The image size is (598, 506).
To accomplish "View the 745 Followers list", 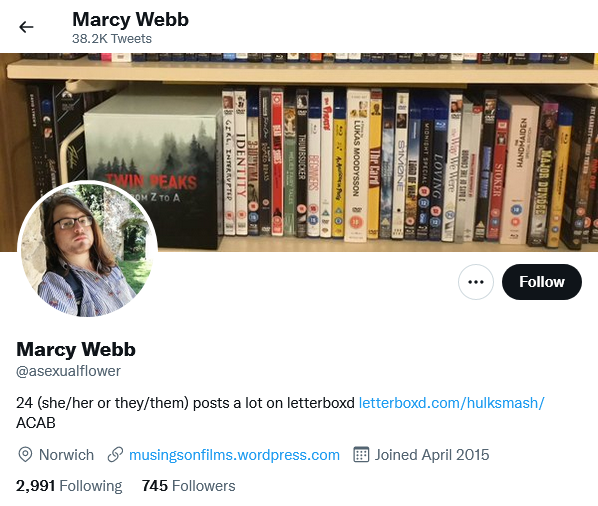I will click(188, 486).
